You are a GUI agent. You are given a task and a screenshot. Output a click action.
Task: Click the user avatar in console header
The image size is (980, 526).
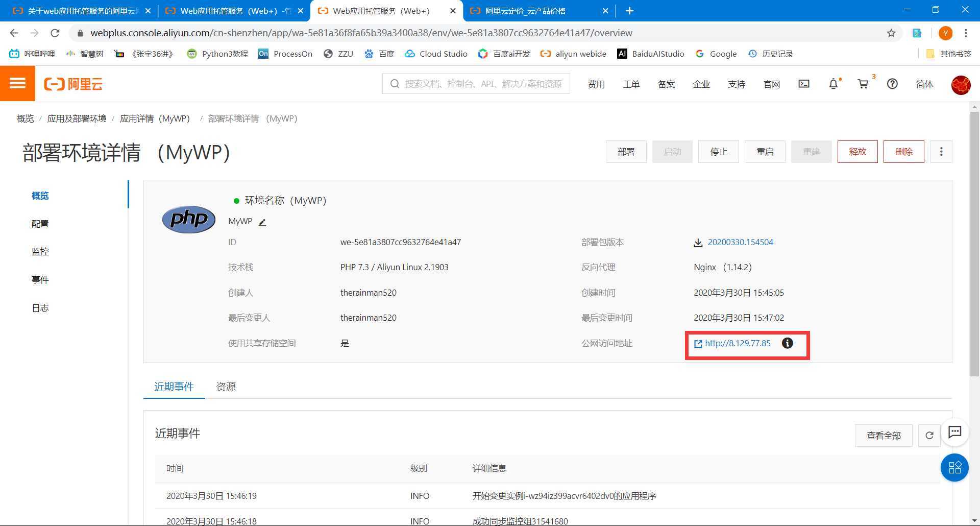click(961, 85)
